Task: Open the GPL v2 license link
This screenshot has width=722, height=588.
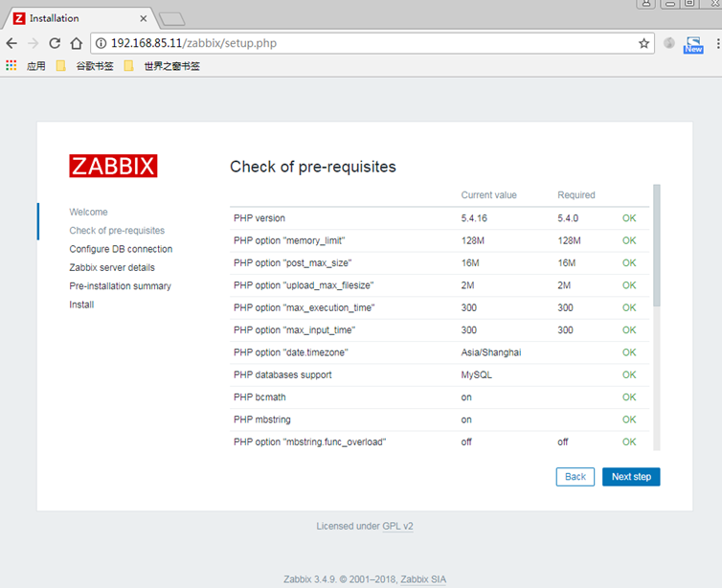Action: (397, 526)
